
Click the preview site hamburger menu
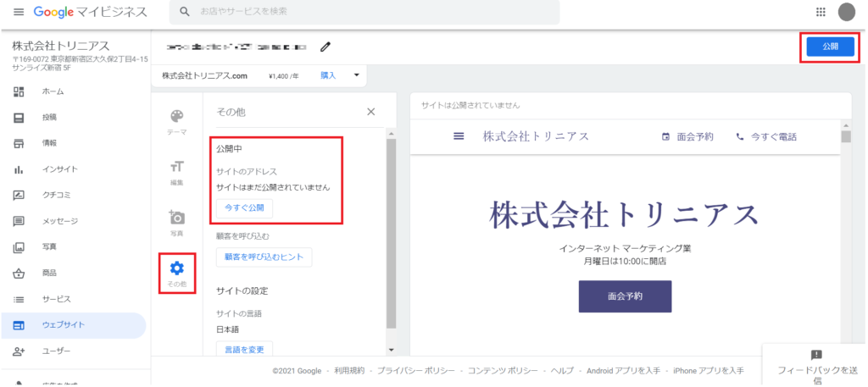tap(459, 136)
